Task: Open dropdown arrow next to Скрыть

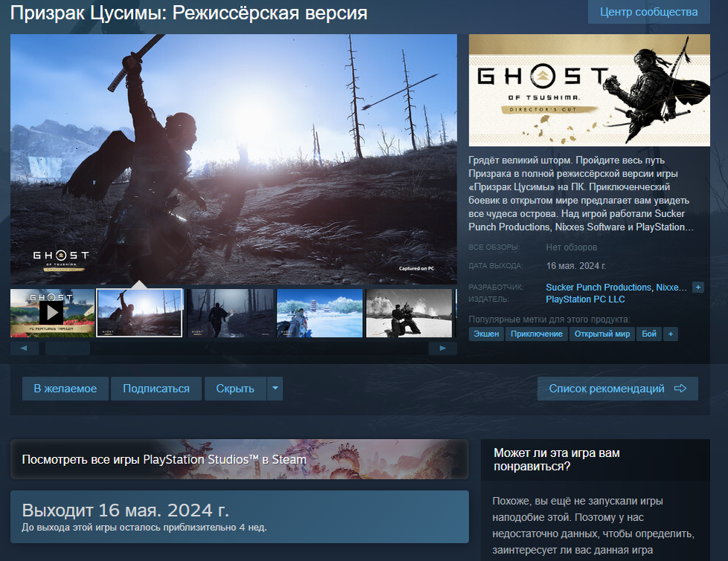Action: [275, 389]
